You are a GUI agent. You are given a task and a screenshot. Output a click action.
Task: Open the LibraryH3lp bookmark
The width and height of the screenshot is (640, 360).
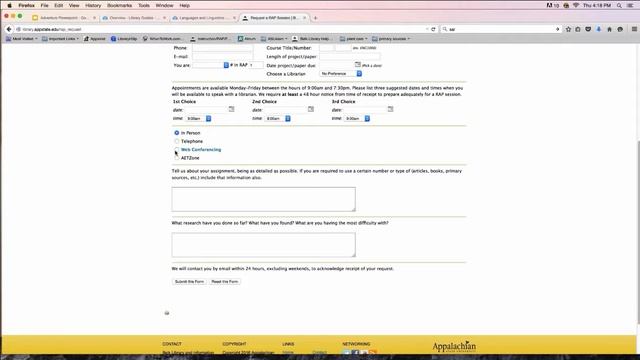point(124,39)
